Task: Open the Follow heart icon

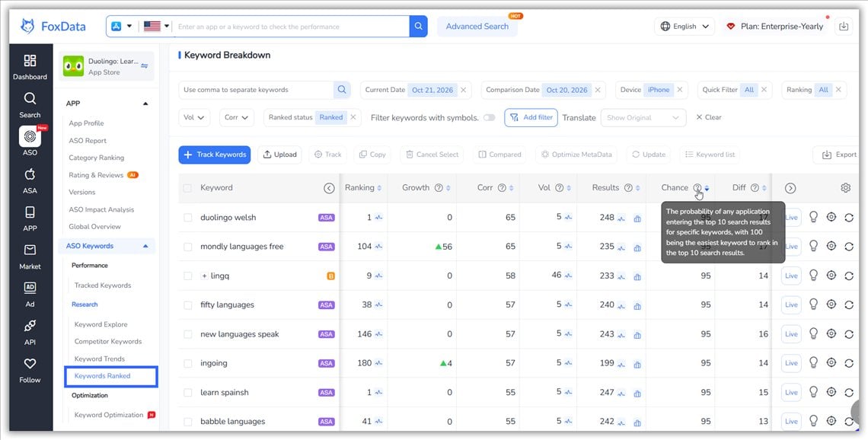Action: [30, 370]
